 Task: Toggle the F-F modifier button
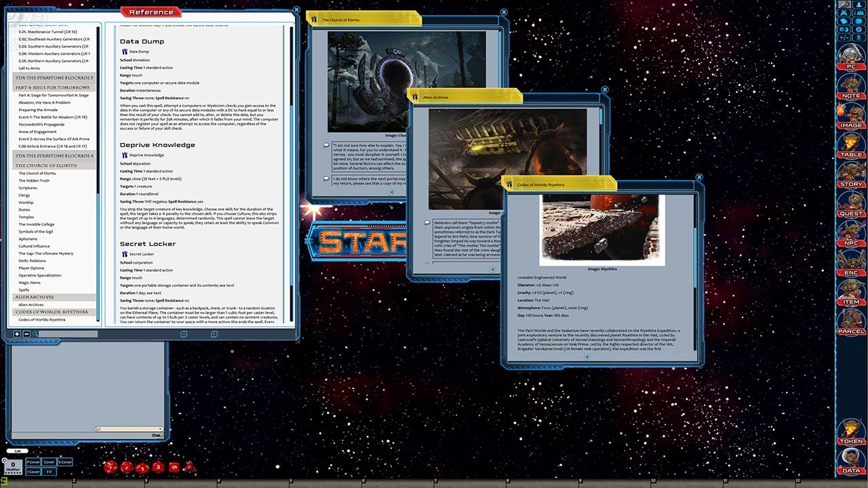pos(49,471)
